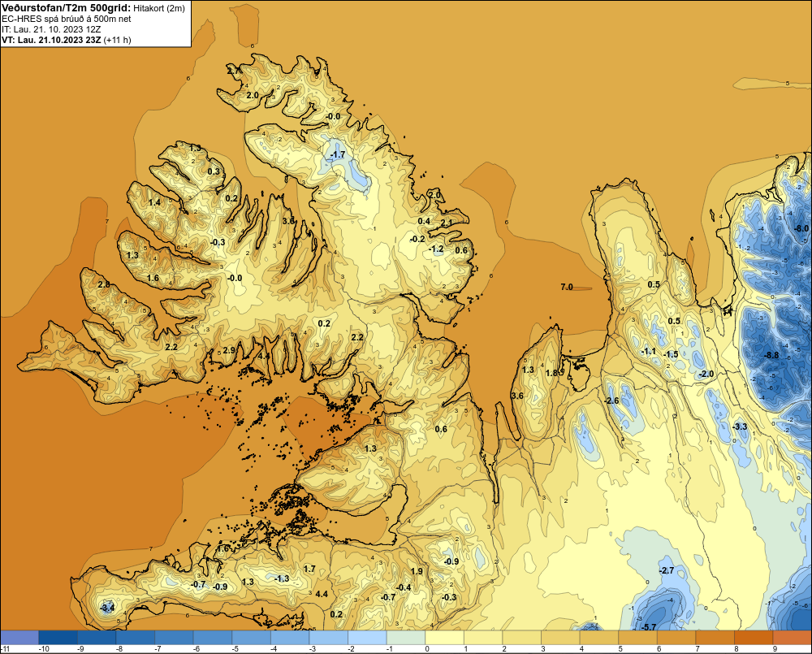The height and width of the screenshot is (654, 812).
Task: Click the -8.8 temperature value on the map
Action: pyautogui.click(x=771, y=355)
